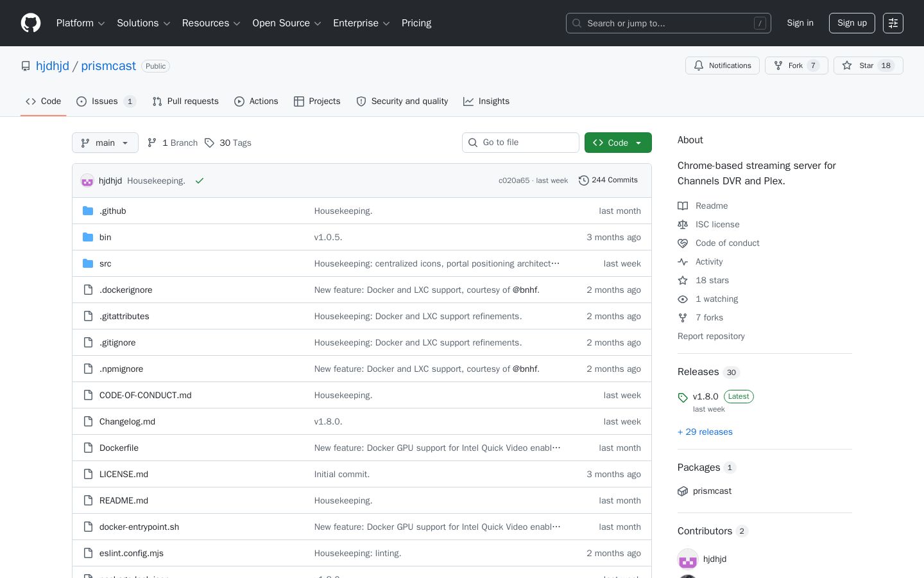Image resolution: width=924 pixels, height=578 pixels.
Task: Open the prismcast repository name link
Action: tap(108, 66)
